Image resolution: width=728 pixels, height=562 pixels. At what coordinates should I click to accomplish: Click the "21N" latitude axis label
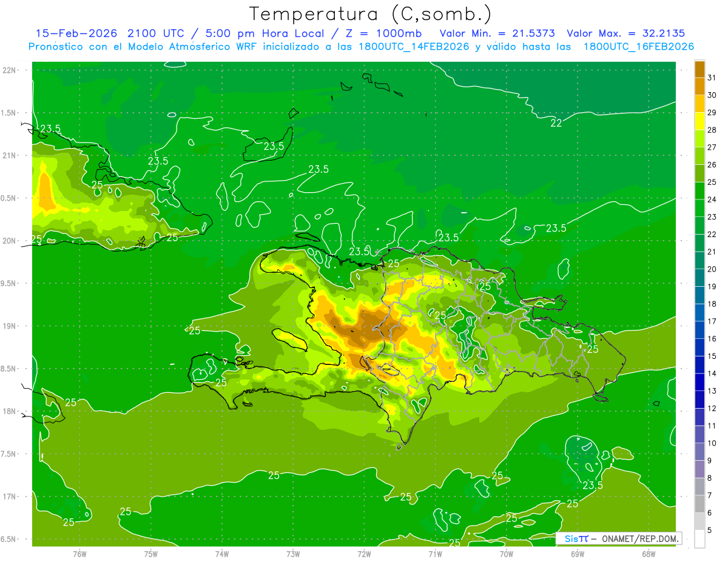8,155
